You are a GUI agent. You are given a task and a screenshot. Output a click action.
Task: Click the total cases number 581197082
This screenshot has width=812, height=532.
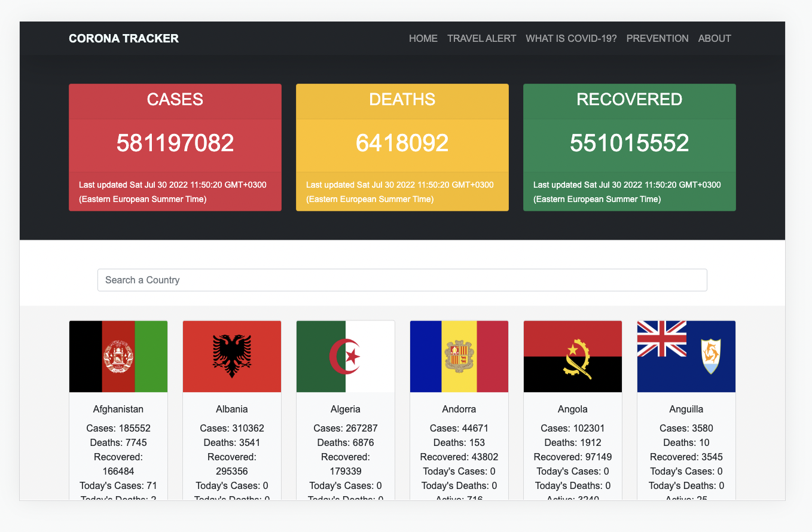pos(175,143)
